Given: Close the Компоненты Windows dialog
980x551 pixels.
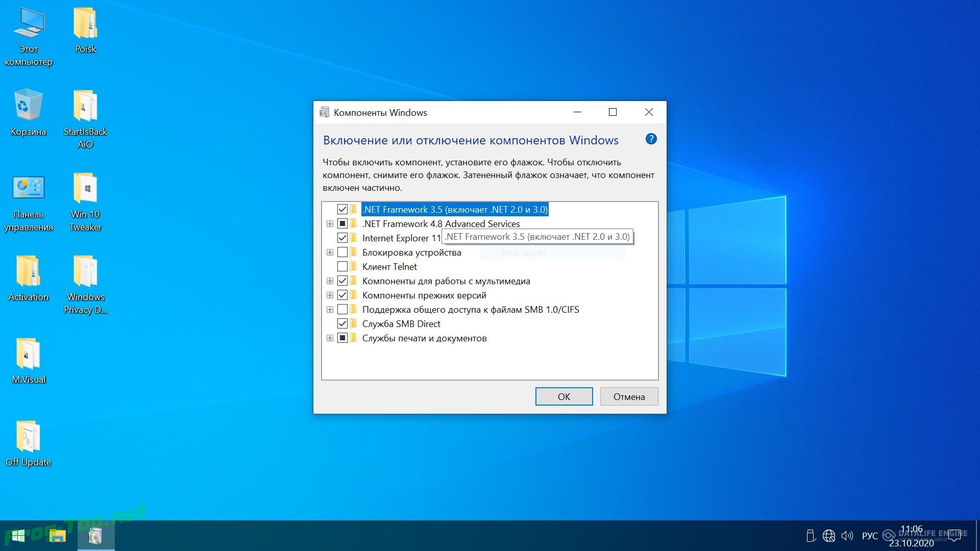Looking at the screenshot, I should (649, 112).
